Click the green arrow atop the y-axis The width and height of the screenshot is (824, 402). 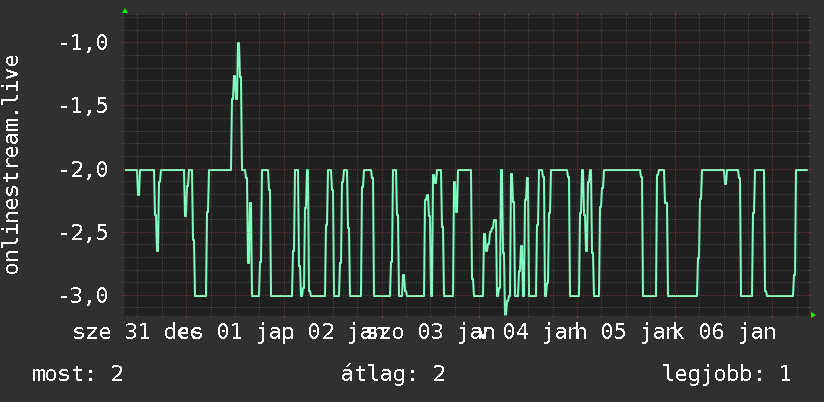(x=125, y=11)
